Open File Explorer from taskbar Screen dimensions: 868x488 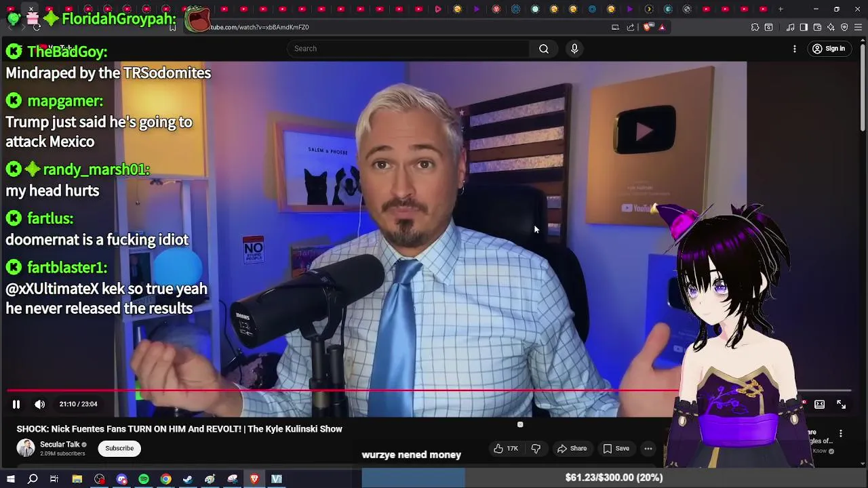[x=77, y=479]
